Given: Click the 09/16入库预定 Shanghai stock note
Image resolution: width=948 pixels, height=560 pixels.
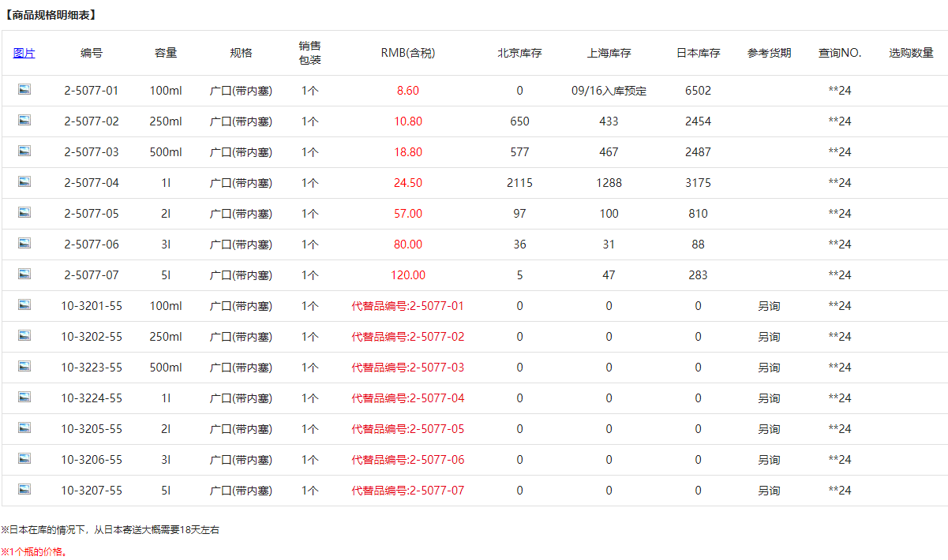Looking at the screenshot, I should click(x=609, y=91).
